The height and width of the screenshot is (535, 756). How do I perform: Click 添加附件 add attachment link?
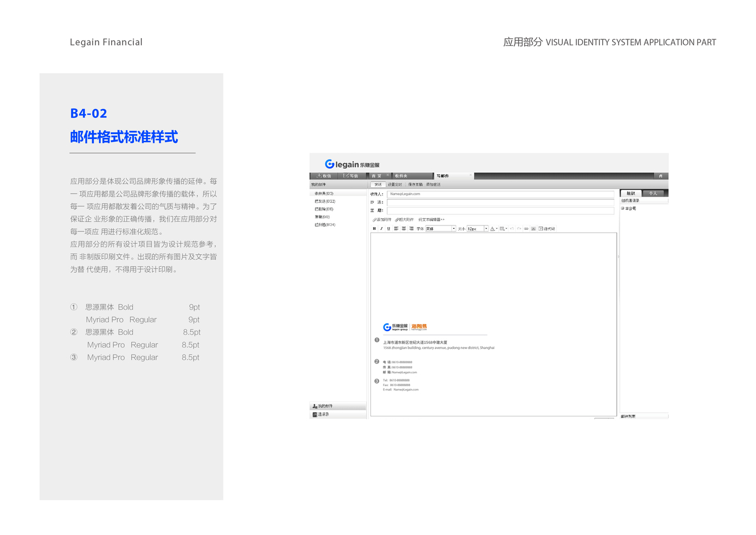pyautogui.click(x=382, y=219)
